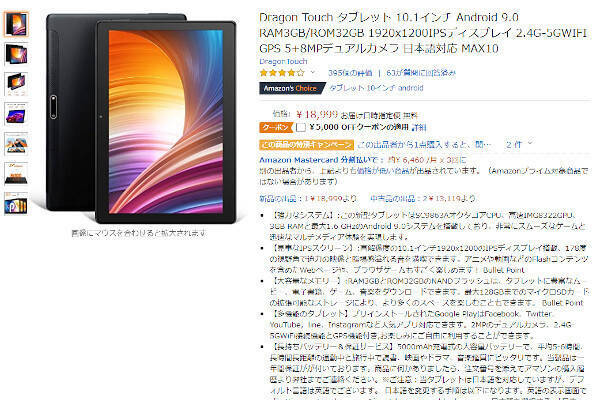Open the used items from ¥13,119 link

coord(423,198)
